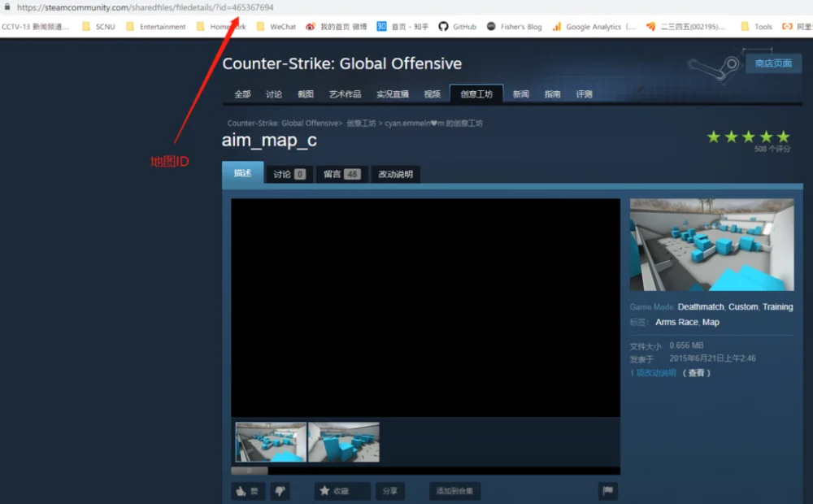This screenshot has height=504, width=813.
Task: Select the 创意工坊 workshop tab
Action: coord(476,93)
